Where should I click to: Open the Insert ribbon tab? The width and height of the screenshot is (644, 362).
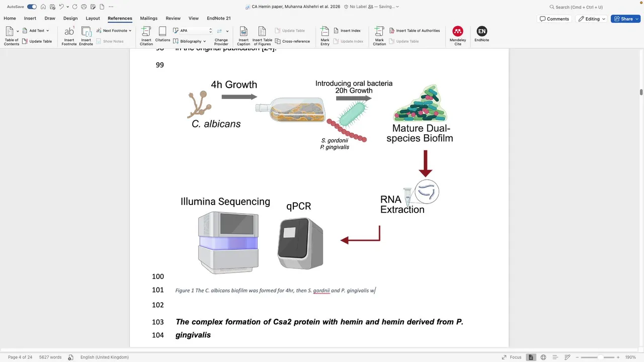coord(30,19)
